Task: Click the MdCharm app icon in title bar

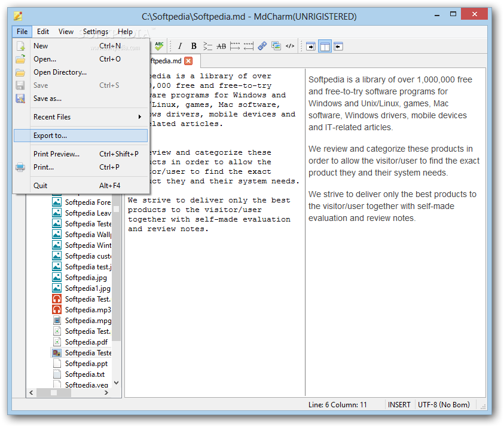Action: point(18,16)
